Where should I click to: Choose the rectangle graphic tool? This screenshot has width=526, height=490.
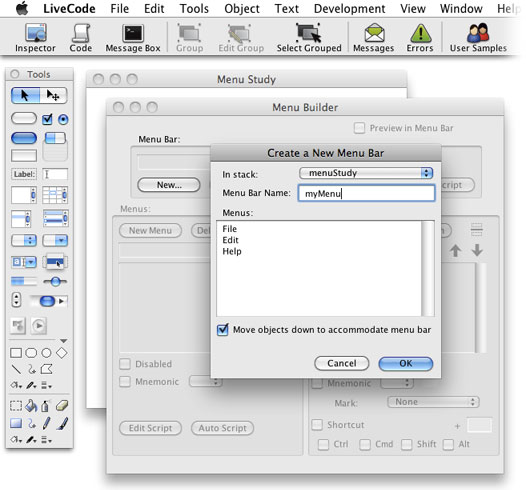coord(16,353)
